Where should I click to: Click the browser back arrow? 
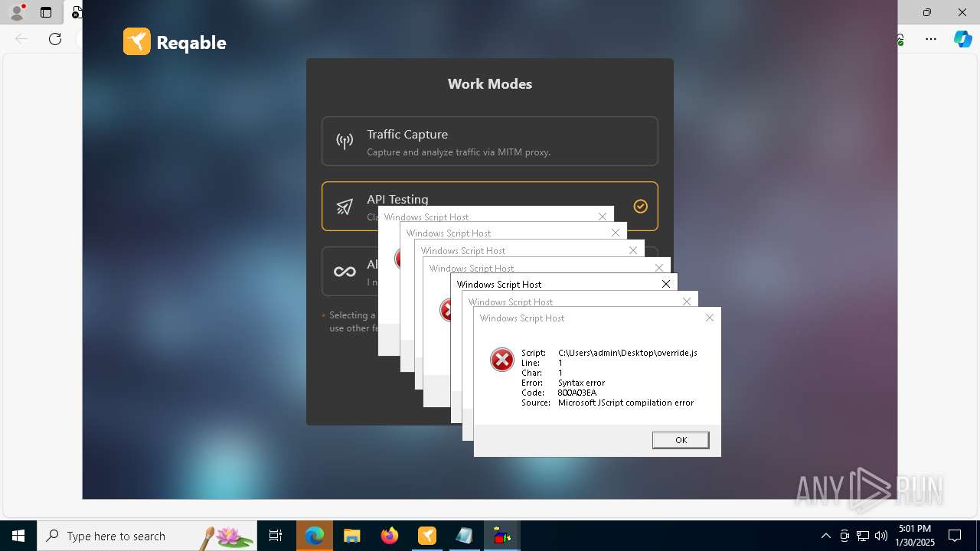(21, 39)
